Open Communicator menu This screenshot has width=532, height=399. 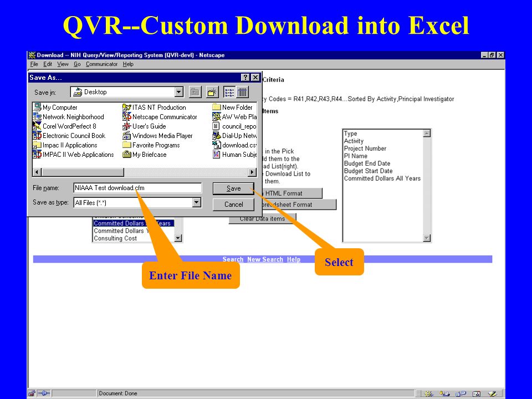coord(101,64)
